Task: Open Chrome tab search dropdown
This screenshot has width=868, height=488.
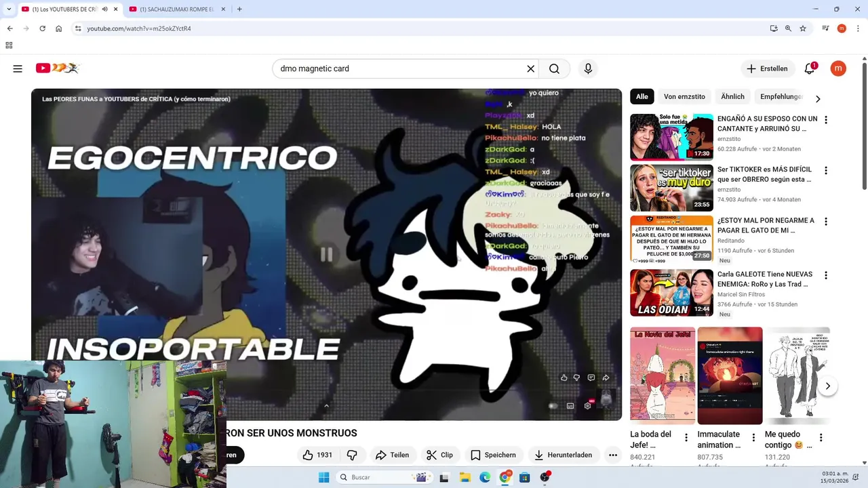Action: pyautogui.click(x=9, y=9)
